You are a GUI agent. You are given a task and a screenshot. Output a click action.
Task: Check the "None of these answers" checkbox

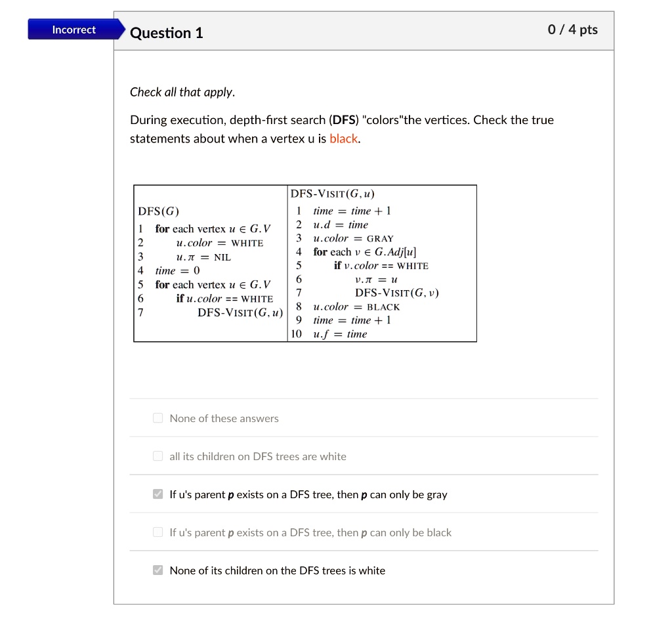point(157,417)
